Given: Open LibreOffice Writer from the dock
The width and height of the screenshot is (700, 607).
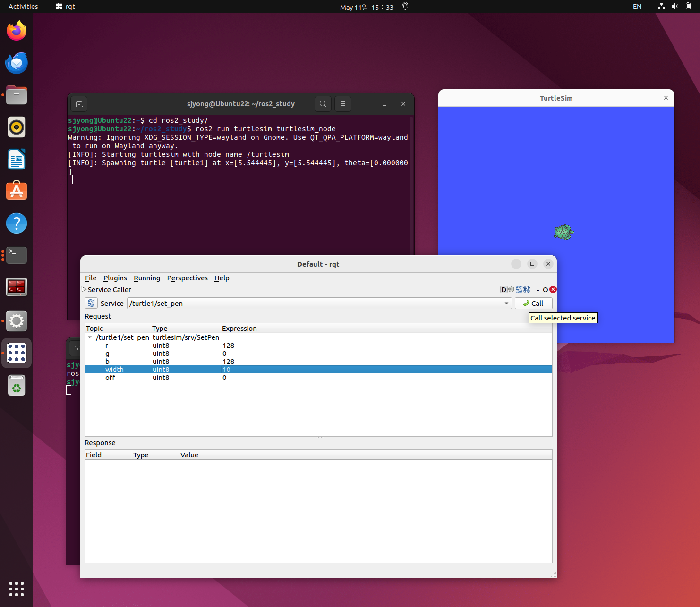Looking at the screenshot, I should [x=17, y=159].
